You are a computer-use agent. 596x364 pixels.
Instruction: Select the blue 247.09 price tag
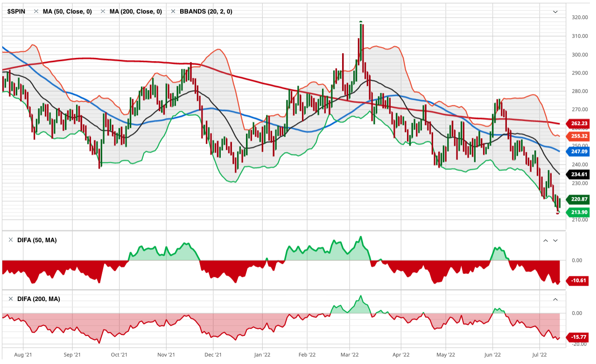click(x=579, y=151)
